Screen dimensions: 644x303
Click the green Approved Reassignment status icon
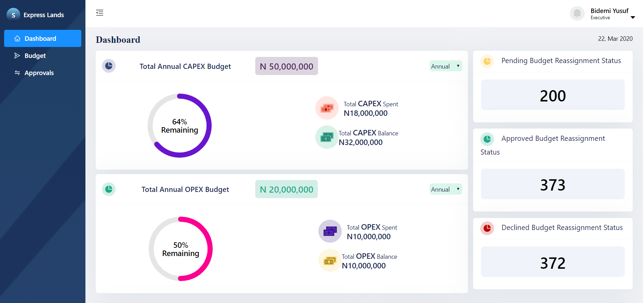pos(487,139)
